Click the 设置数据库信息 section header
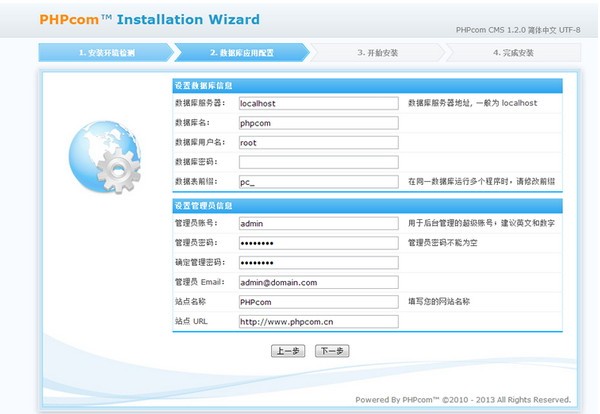 pyautogui.click(x=367, y=86)
